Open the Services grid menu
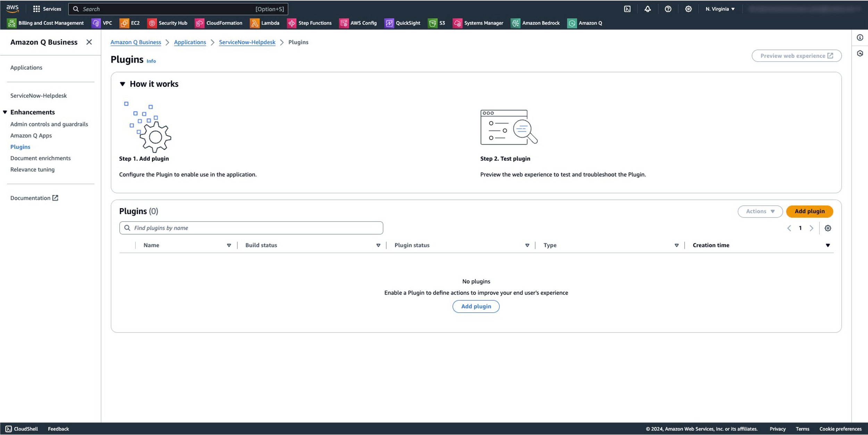Screen dimensions: 868x435 coord(47,9)
